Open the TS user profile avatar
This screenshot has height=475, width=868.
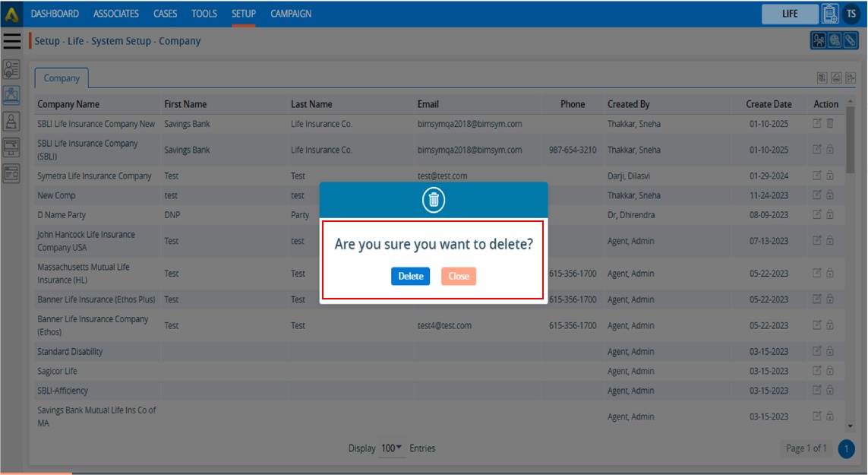[x=851, y=14]
